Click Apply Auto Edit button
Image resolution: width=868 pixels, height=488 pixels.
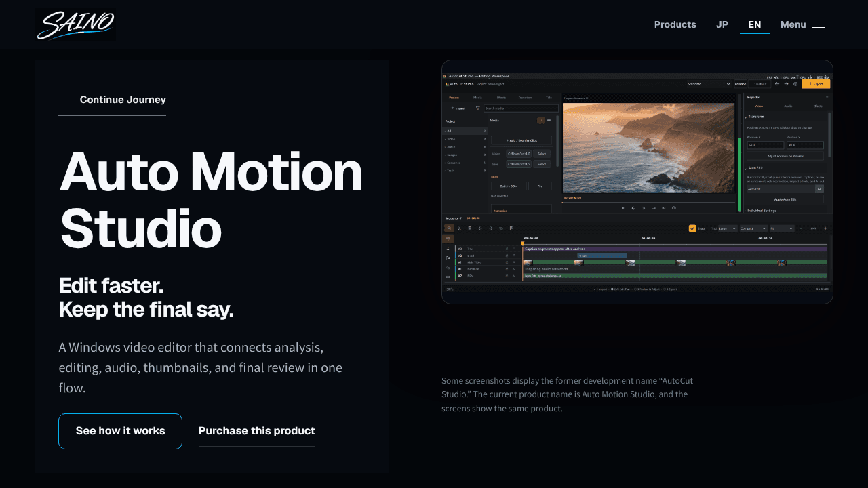[785, 199]
